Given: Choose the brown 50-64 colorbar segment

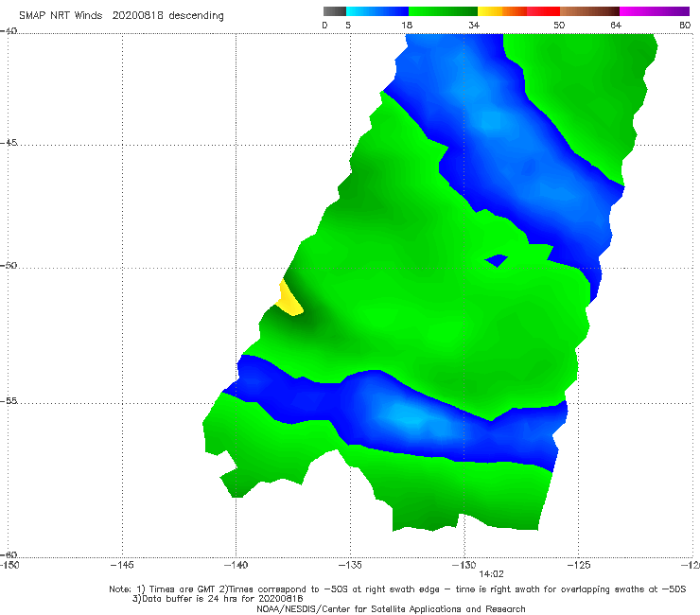Looking at the screenshot, I should [589, 11].
